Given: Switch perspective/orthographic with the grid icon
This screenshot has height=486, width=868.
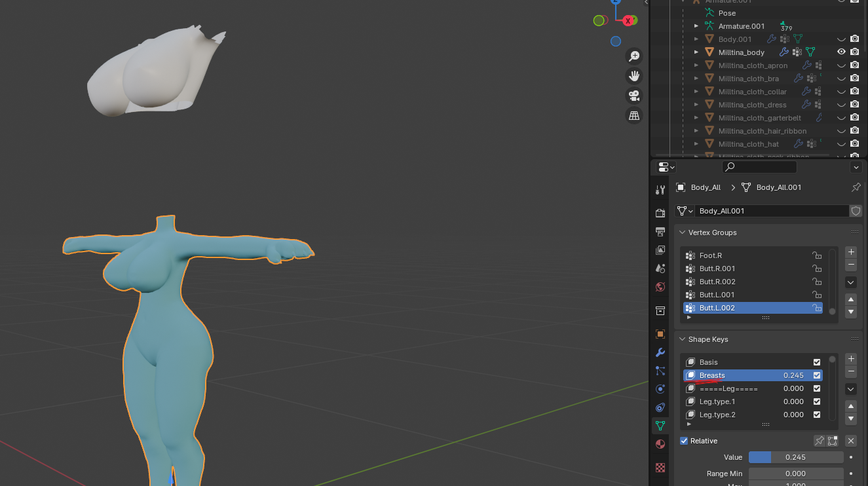Looking at the screenshot, I should tap(634, 115).
